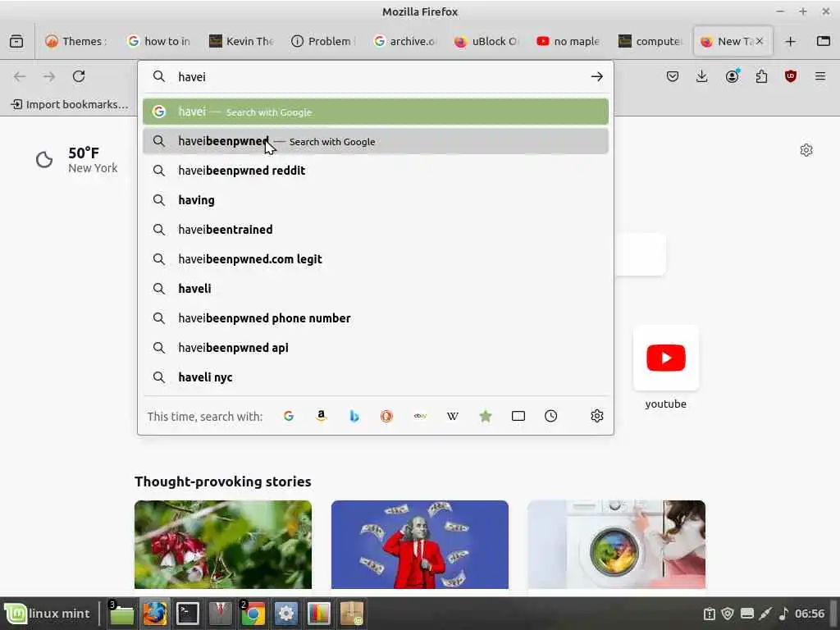This screenshot has width=840, height=630.
Task: Select the 'haveibeenpwned' Search with Google suggestion
Action: point(376,141)
